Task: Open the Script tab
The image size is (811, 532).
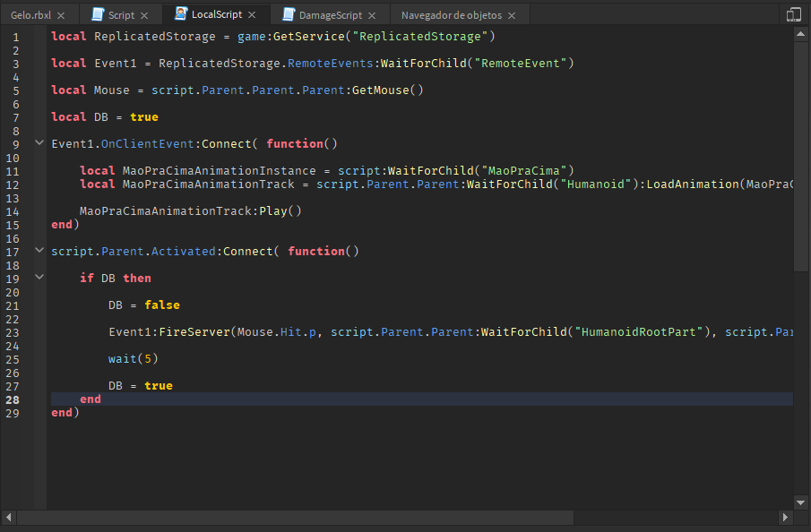Action: click(x=121, y=15)
